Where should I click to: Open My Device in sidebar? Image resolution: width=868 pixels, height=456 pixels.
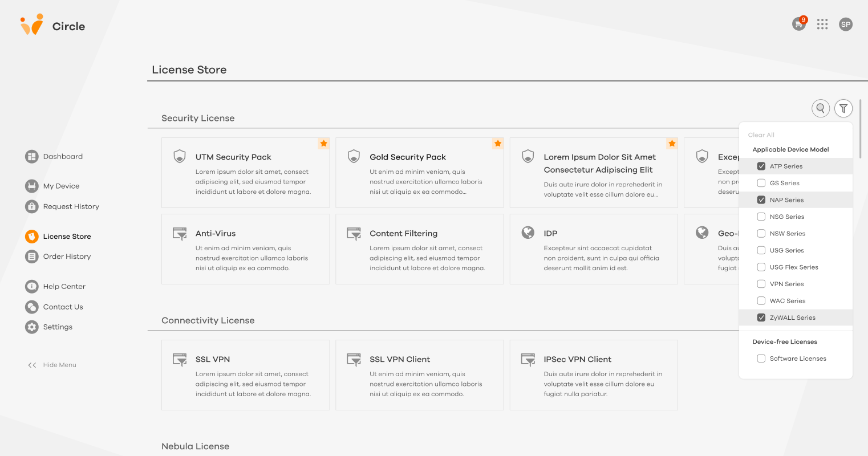[61, 186]
